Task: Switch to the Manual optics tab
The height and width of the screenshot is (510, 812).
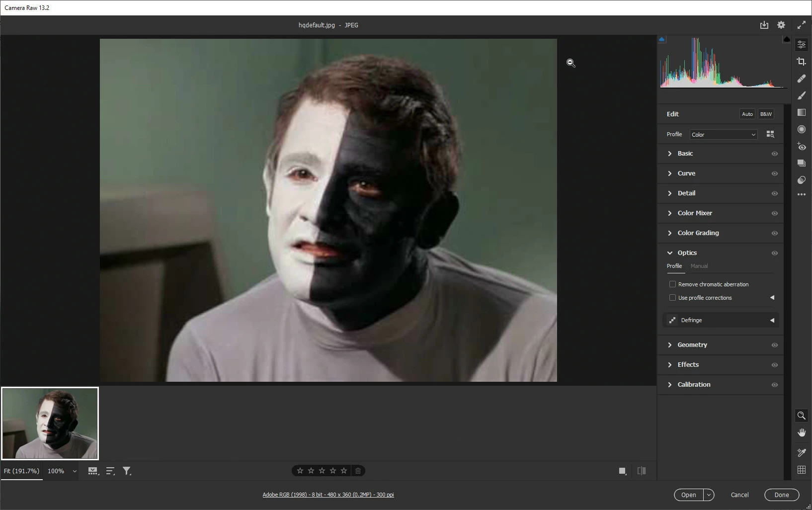Action: tap(699, 266)
